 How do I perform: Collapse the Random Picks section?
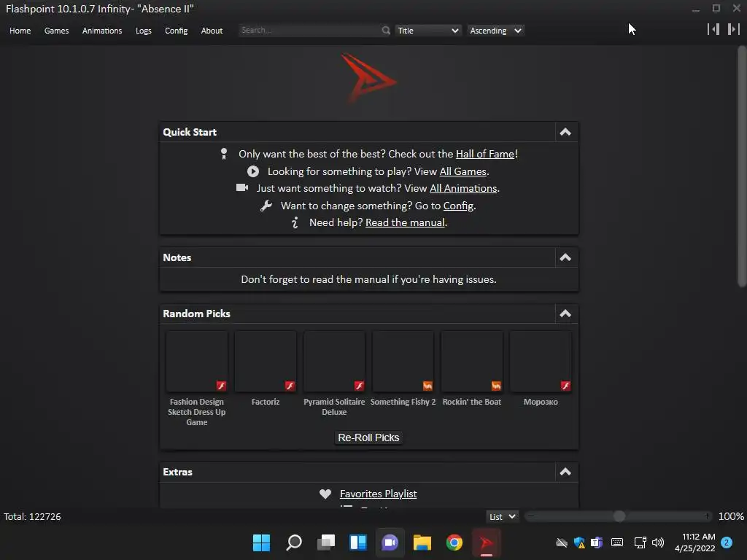565,314
